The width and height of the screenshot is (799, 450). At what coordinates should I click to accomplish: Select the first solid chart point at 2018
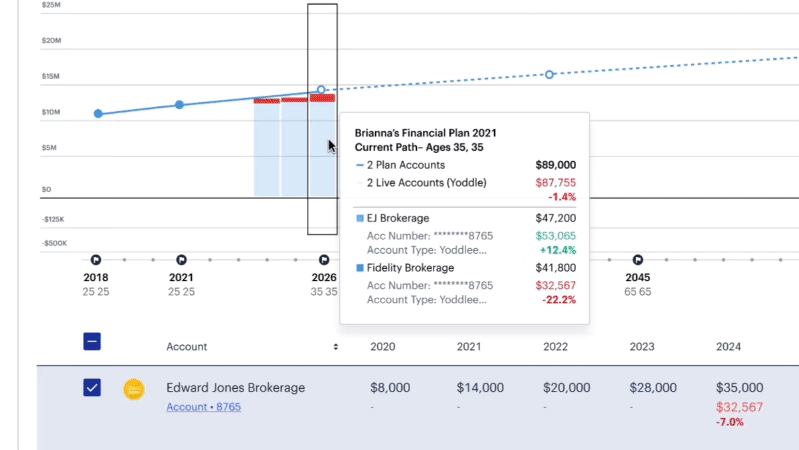click(98, 114)
